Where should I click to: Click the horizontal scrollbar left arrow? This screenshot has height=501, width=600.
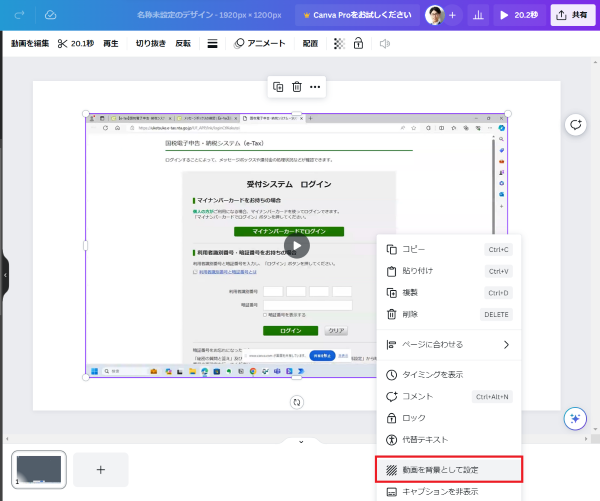tap(7, 439)
